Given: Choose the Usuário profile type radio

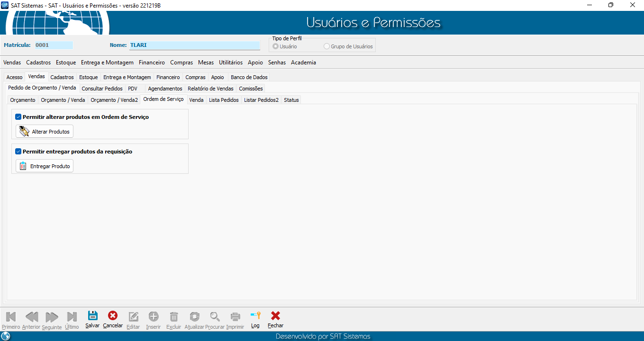Looking at the screenshot, I should [275, 47].
